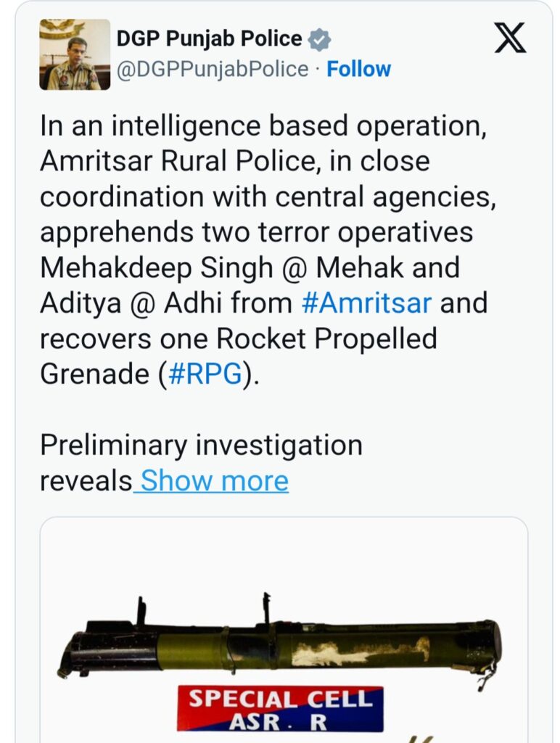
Task: Click the "Preliminary investigation" text line
Action: coord(201,445)
